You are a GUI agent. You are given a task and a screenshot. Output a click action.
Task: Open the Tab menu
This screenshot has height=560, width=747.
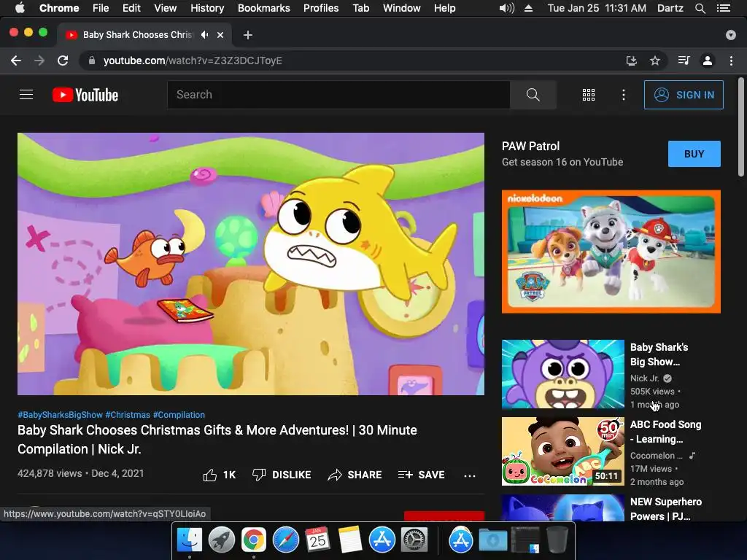[x=360, y=8]
